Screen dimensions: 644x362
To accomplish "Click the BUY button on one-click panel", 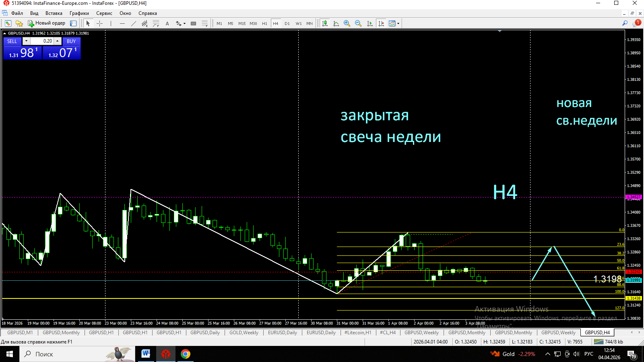I will (x=71, y=41).
